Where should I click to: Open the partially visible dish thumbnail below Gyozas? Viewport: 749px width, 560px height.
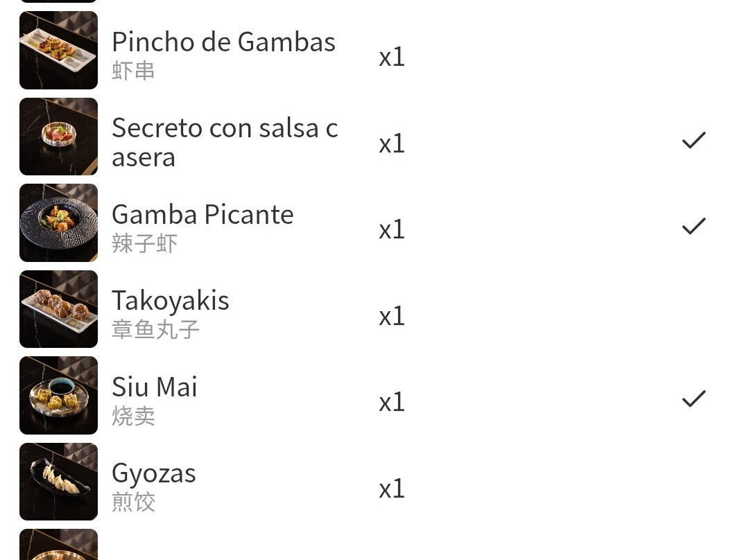pyautogui.click(x=58, y=545)
